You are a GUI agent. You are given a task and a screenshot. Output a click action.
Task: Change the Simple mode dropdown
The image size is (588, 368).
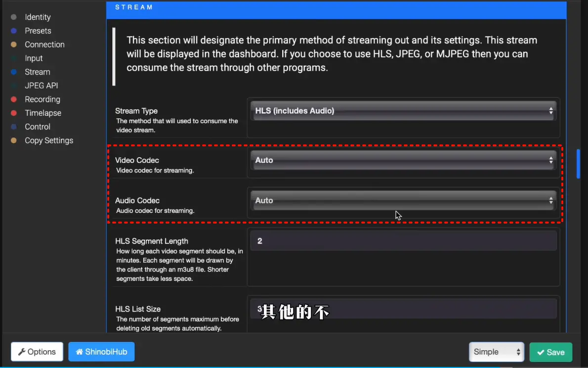coord(497,352)
